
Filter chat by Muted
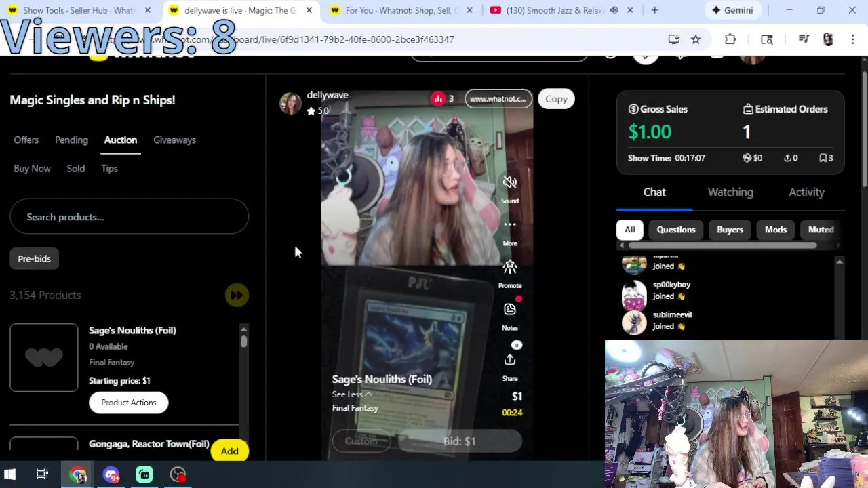(x=821, y=229)
